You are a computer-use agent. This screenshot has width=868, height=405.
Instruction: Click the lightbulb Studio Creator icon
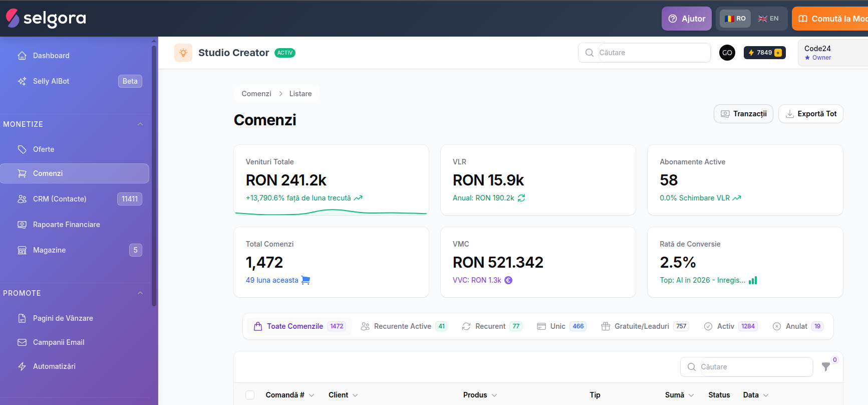(x=183, y=53)
